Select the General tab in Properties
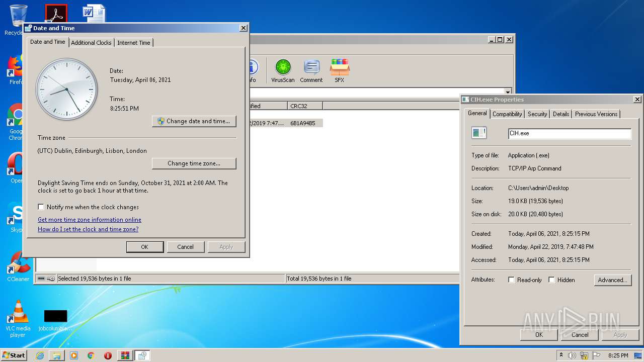This screenshot has height=362, width=644. [477, 113]
